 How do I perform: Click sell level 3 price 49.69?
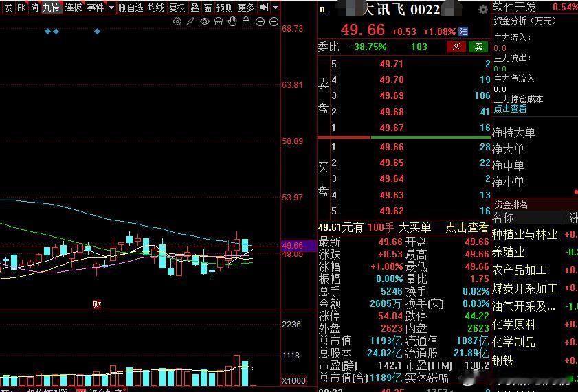coord(392,95)
